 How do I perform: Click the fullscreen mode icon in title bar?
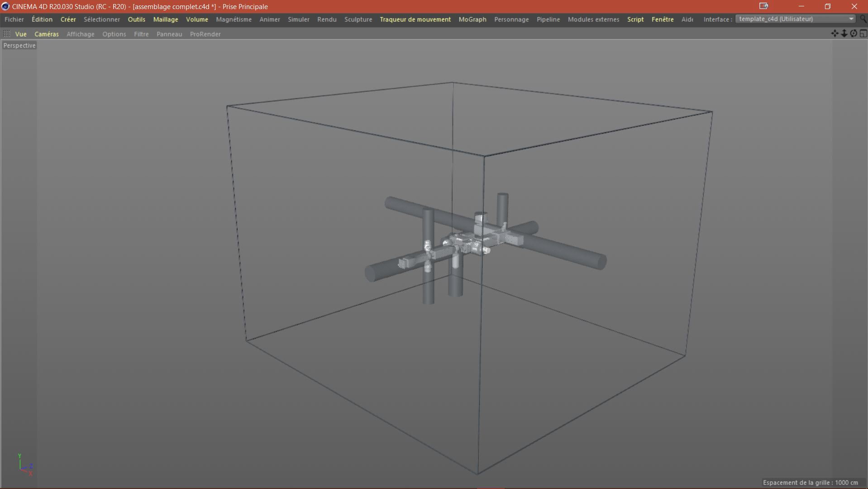pyautogui.click(x=764, y=6)
